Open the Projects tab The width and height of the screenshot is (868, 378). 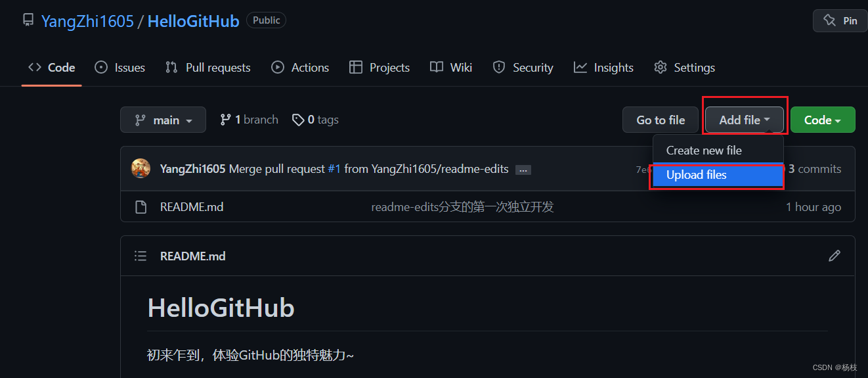(x=380, y=67)
